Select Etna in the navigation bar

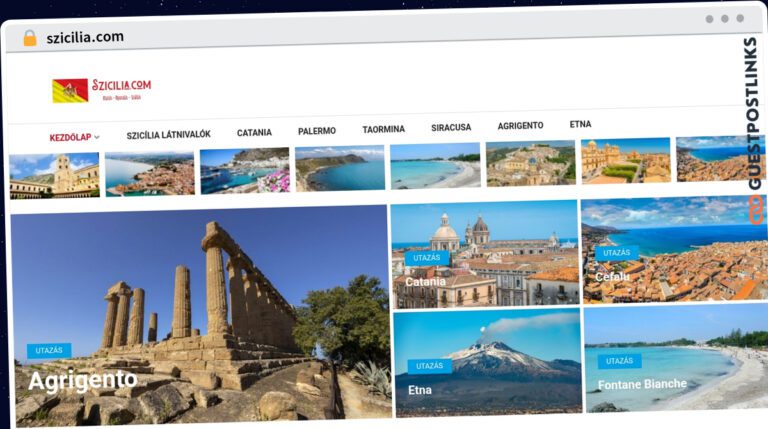[x=580, y=124]
